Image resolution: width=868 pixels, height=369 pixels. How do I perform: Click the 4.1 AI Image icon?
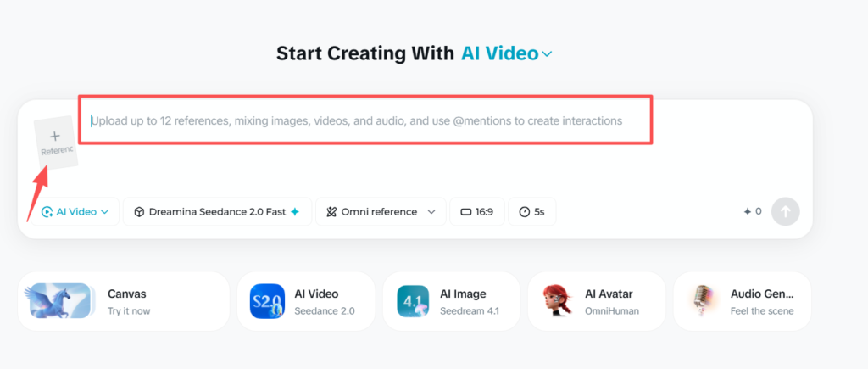tap(413, 301)
